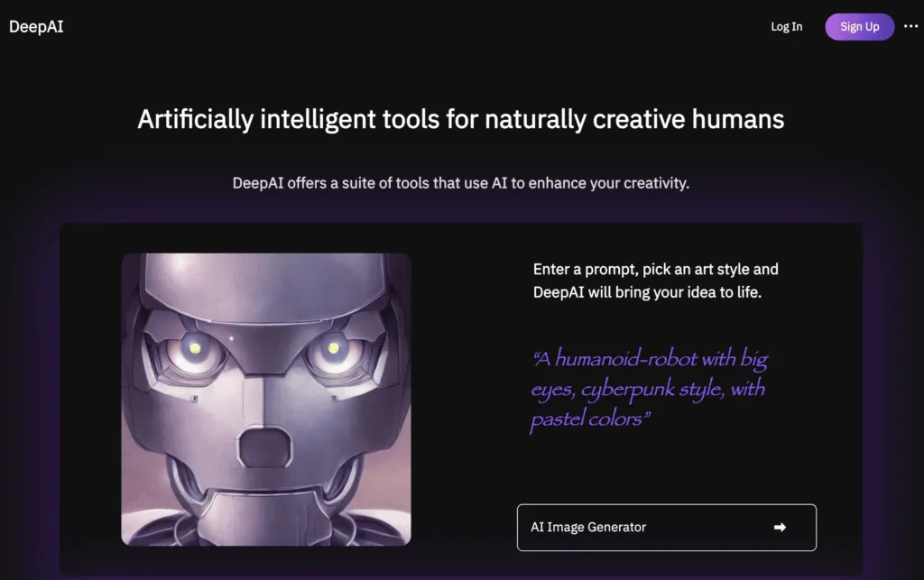Click the Sign Up button
The image size is (924, 580).
tap(859, 26)
